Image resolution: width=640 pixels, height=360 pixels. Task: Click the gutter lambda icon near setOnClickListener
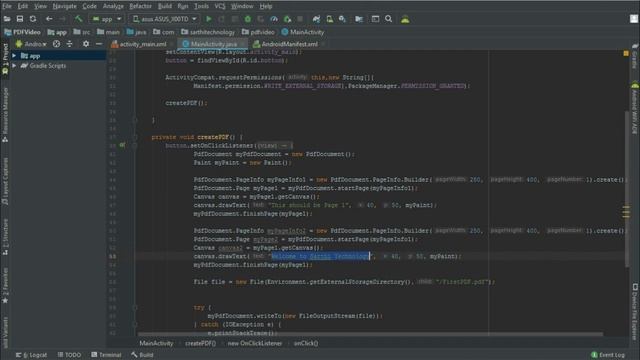click(122, 145)
